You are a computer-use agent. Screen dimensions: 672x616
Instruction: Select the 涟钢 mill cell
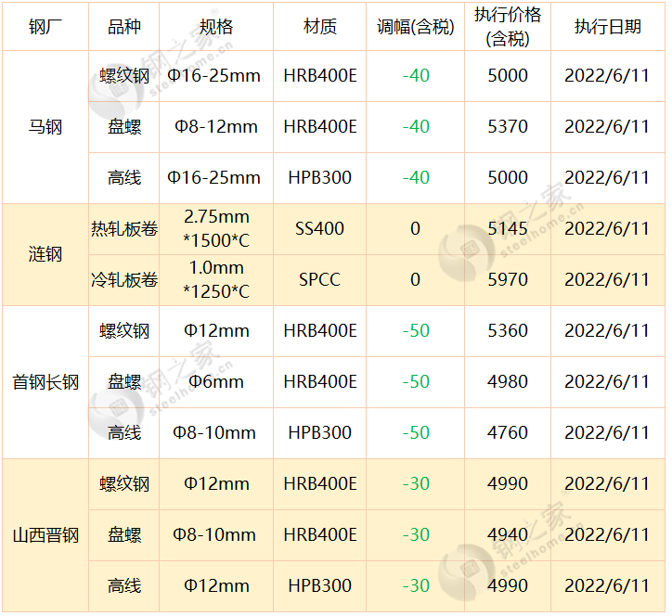[45, 254]
